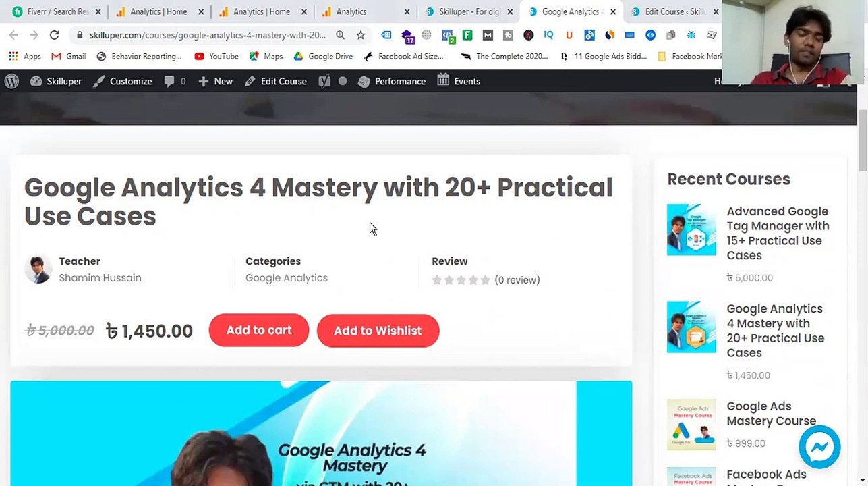Open the orange U extension icon
The height and width of the screenshot is (486, 868).
pyautogui.click(x=569, y=35)
